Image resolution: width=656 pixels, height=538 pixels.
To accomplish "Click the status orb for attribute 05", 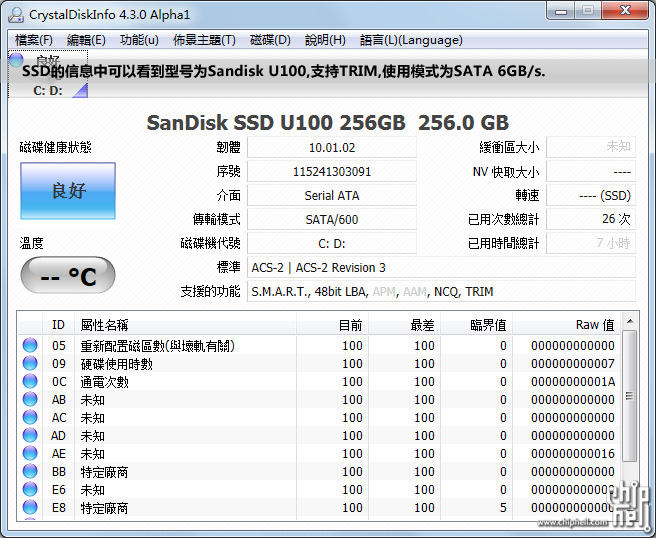I will 30,346.
